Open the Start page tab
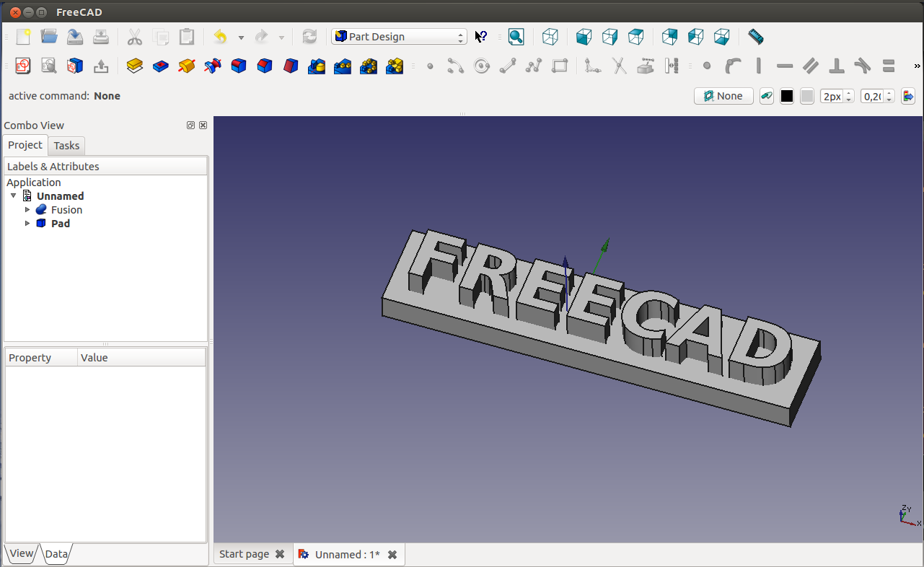The width and height of the screenshot is (924, 567). [x=244, y=554]
